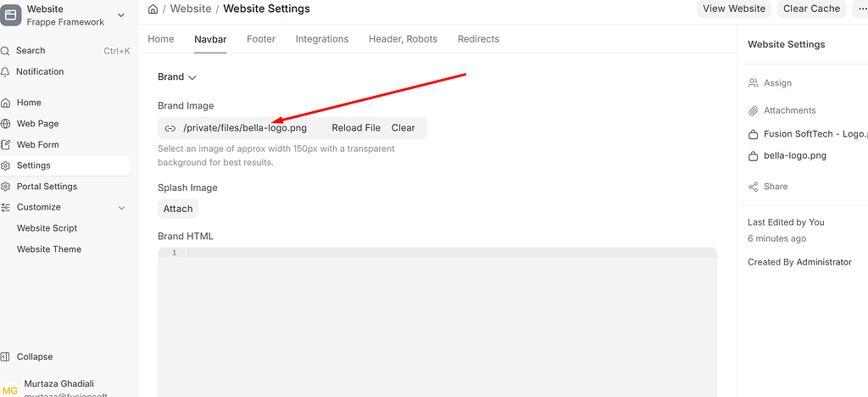Click the Portal Settings gear icon

coord(5,187)
